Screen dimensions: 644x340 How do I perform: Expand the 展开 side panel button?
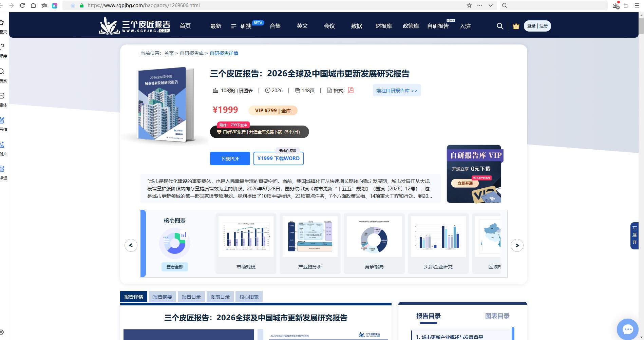click(x=634, y=235)
